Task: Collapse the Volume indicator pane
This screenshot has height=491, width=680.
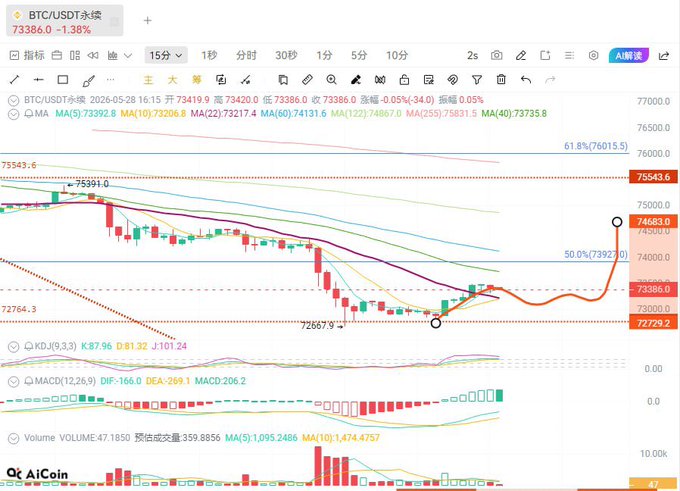Action: click(14, 438)
